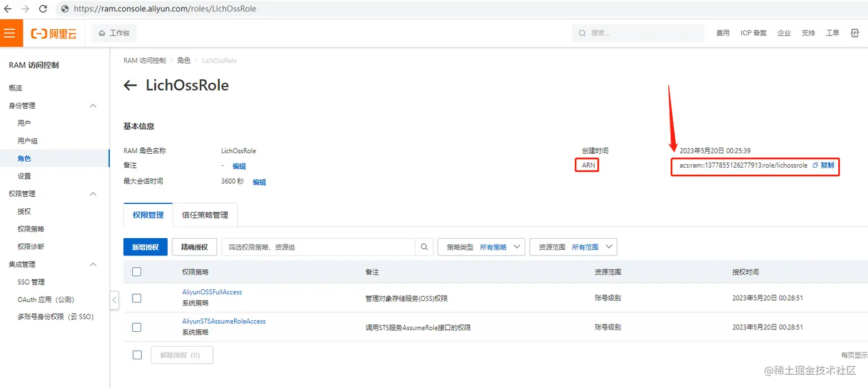Open ICP 备案 in top navigation
This screenshot has width=868, height=388.
(753, 33)
